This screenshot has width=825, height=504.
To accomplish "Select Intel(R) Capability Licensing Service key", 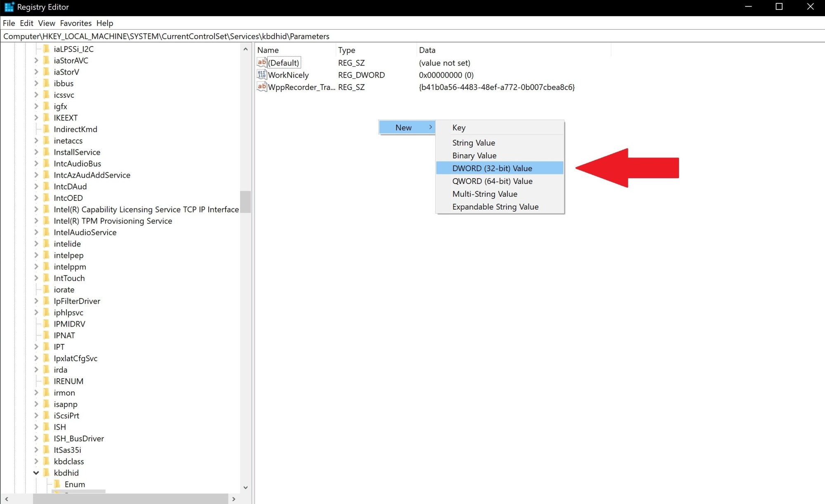I will (x=146, y=209).
